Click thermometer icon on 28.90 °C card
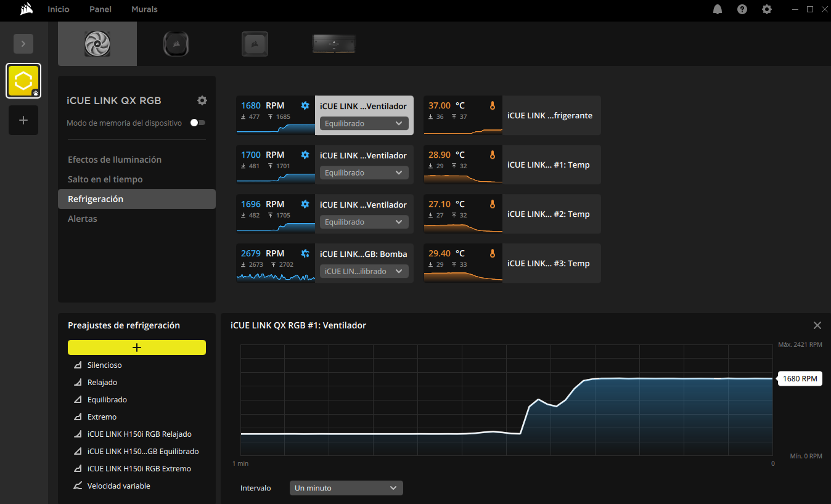This screenshot has width=831, height=504. 492,155
